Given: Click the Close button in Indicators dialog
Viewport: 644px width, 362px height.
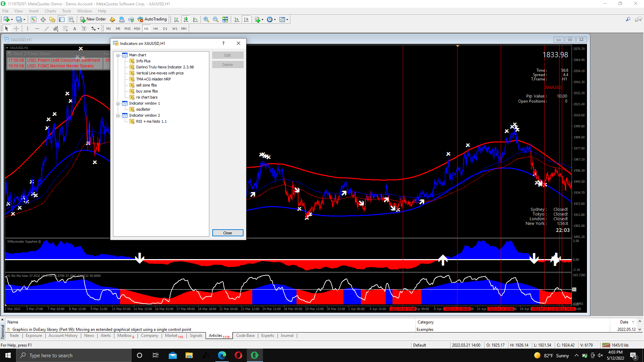Looking at the screenshot, I should point(227,233).
